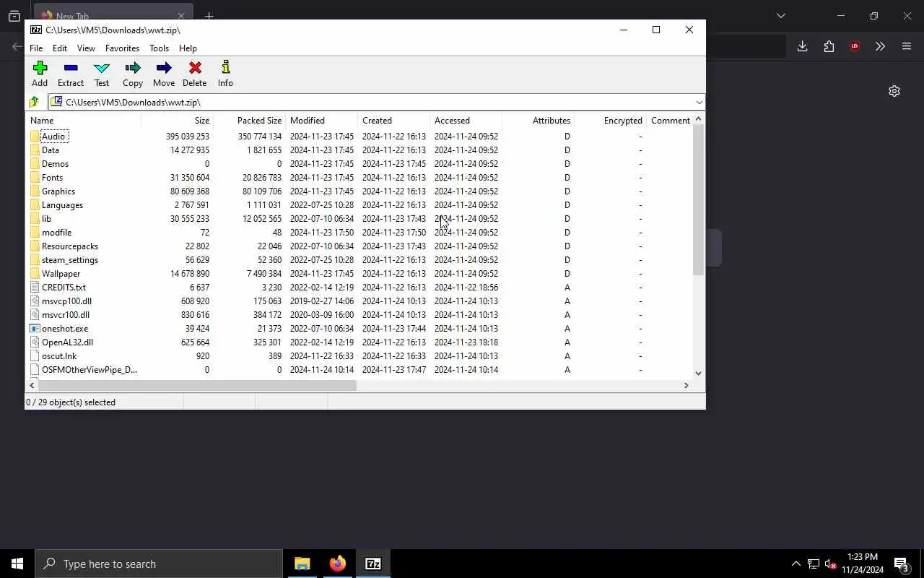Select the Audio folder icon

(x=35, y=136)
